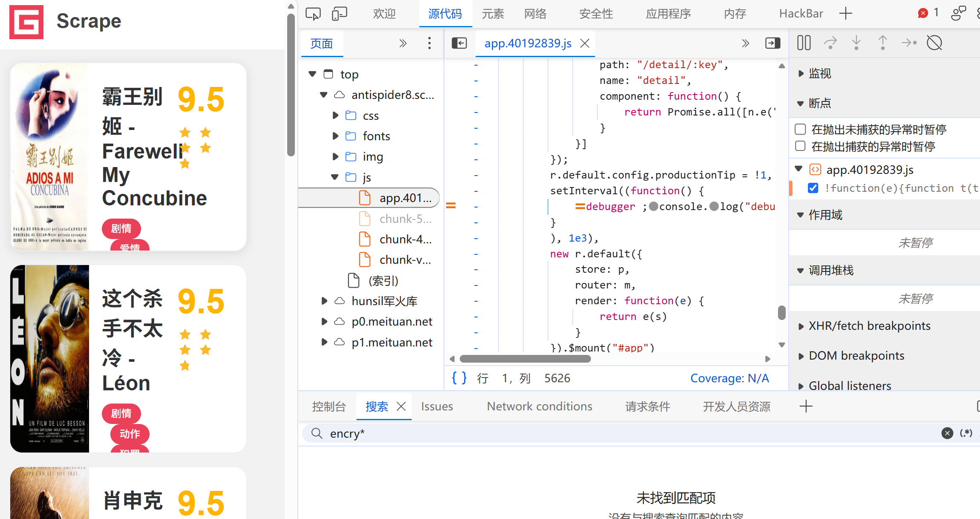Click the step icon in debugger toolbar
Screen dimensions: 980x519
click(909, 43)
